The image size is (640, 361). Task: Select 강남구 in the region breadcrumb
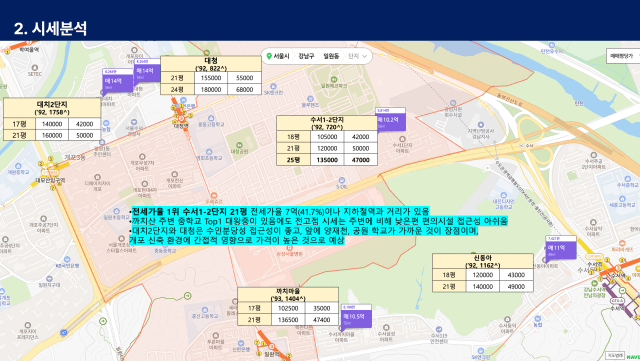click(x=306, y=56)
